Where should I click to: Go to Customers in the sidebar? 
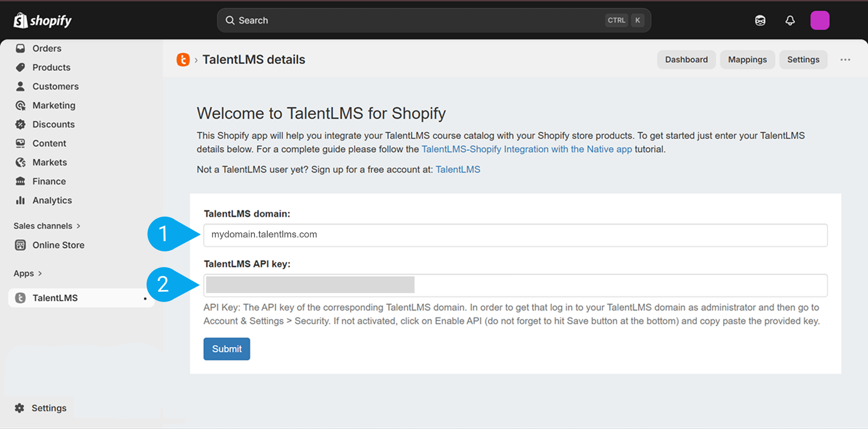(x=56, y=86)
